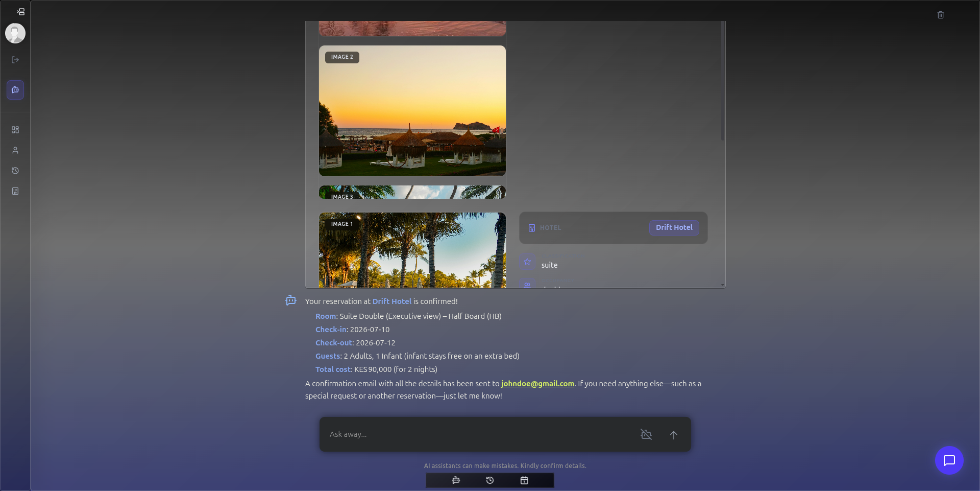Click the 'suite' room type text
Viewport: 980px width, 491px height.
[549, 265]
